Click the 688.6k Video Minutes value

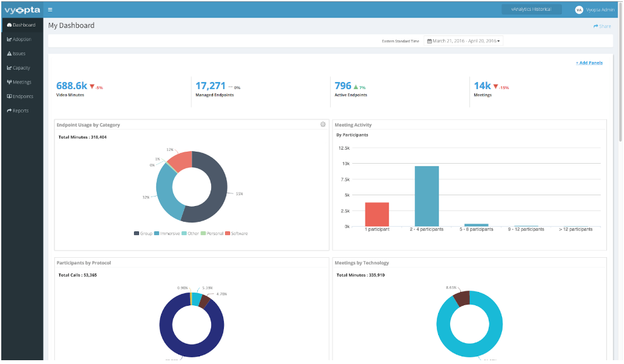click(71, 85)
